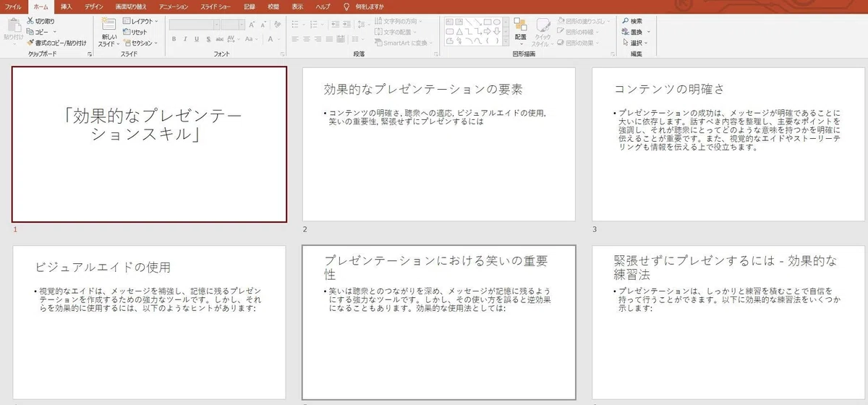Open Drawing (図形描画) dialog launcher
This screenshot has width=868, height=405.
point(612,55)
